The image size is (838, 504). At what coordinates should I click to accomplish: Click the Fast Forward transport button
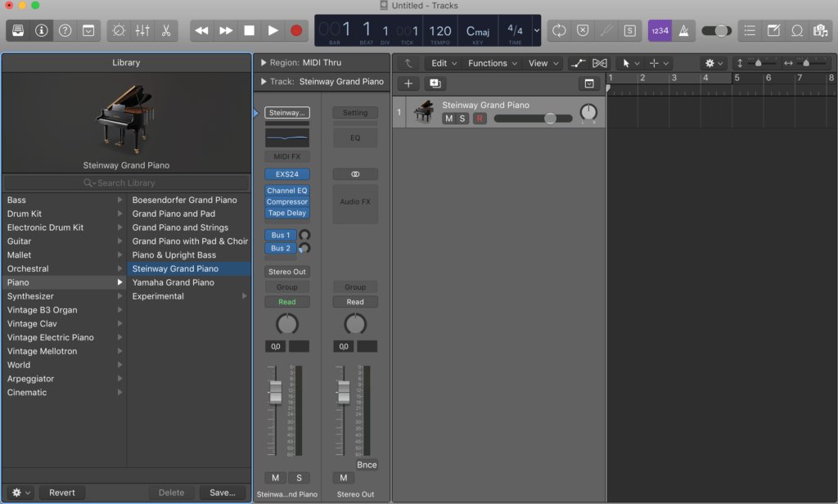pyautogui.click(x=226, y=30)
